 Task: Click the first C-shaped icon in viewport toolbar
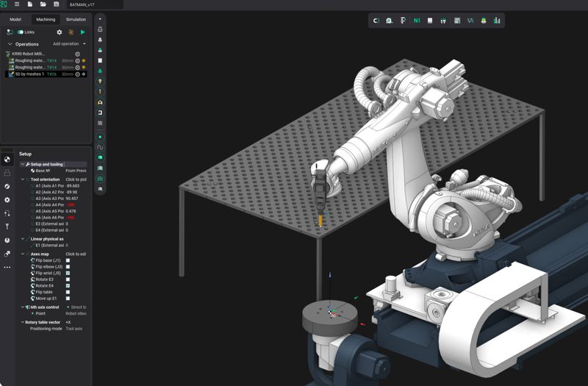[x=376, y=21]
